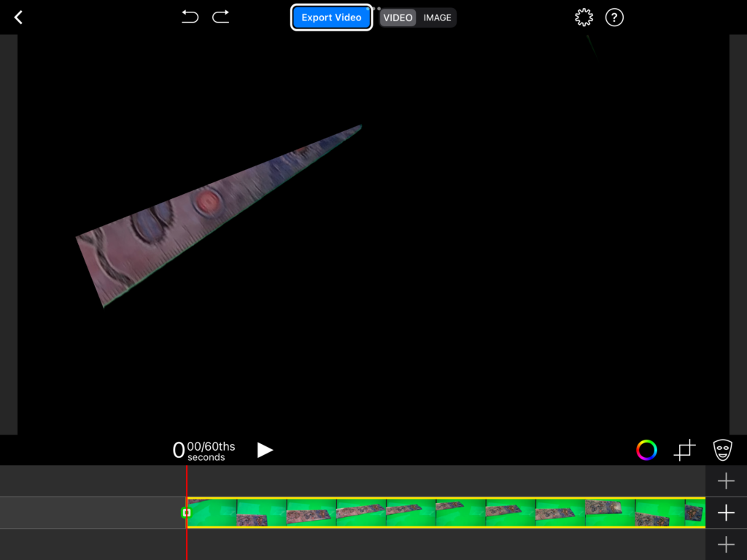Viewport: 747px width, 560px height.
Task: Select the Crop tool
Action: point(684,450)
